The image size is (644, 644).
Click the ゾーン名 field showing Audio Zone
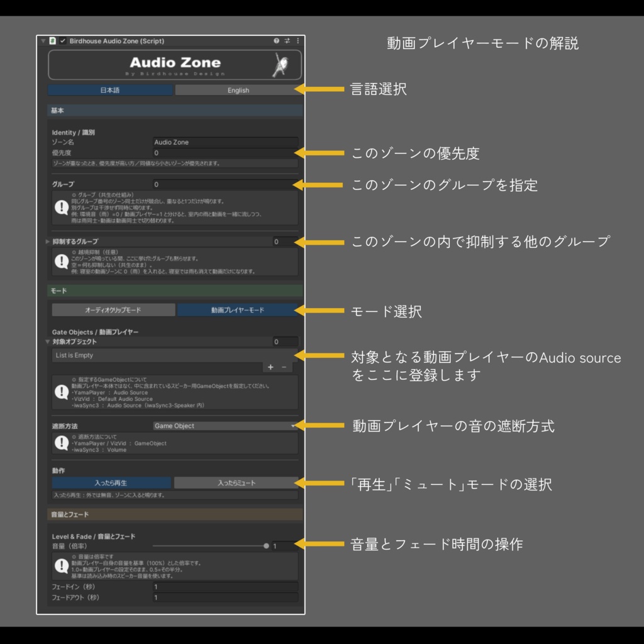(x=225, y=142)
